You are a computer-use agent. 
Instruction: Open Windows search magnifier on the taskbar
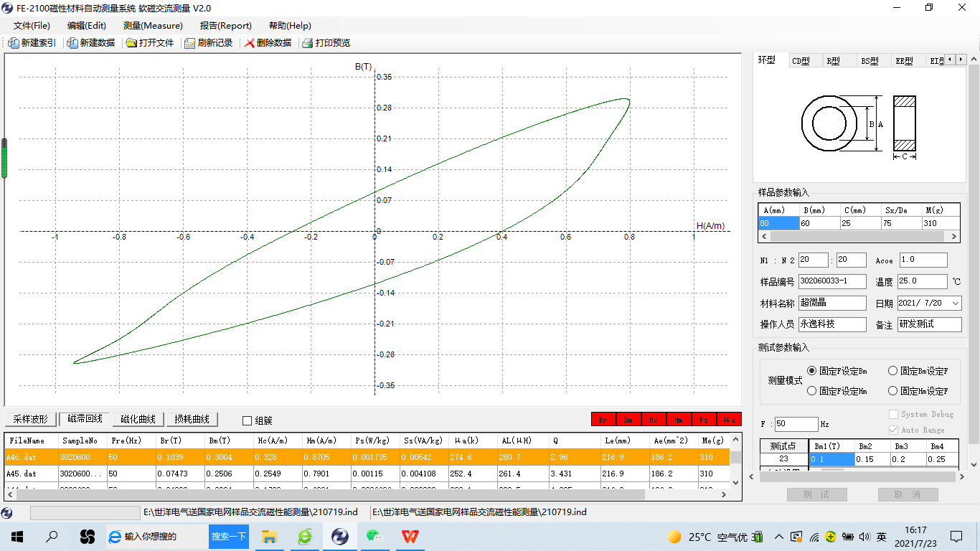click(52, 537)
